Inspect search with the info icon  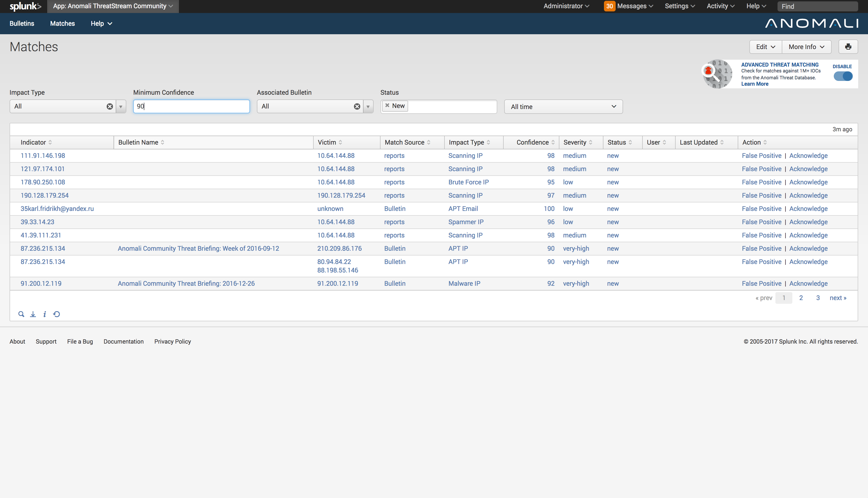pos(45,314)
